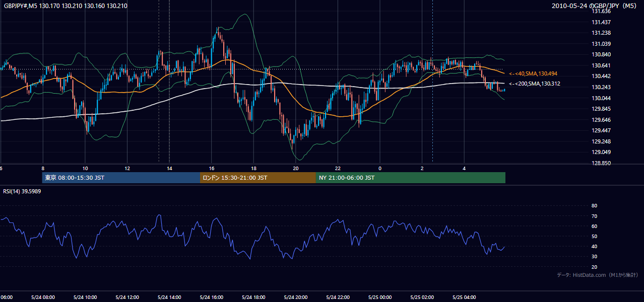Click RSI scale value 80

594,206
